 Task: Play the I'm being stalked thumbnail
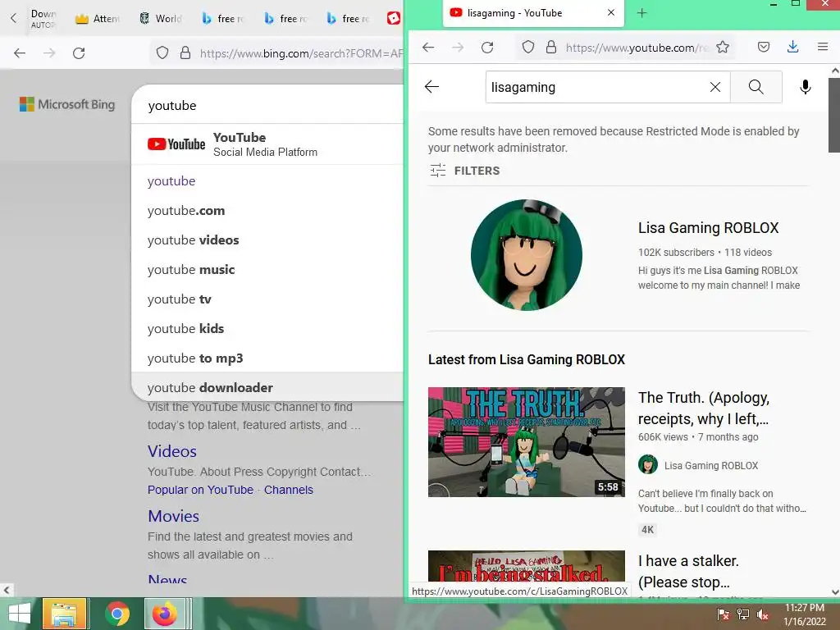[x=526, y=566]
